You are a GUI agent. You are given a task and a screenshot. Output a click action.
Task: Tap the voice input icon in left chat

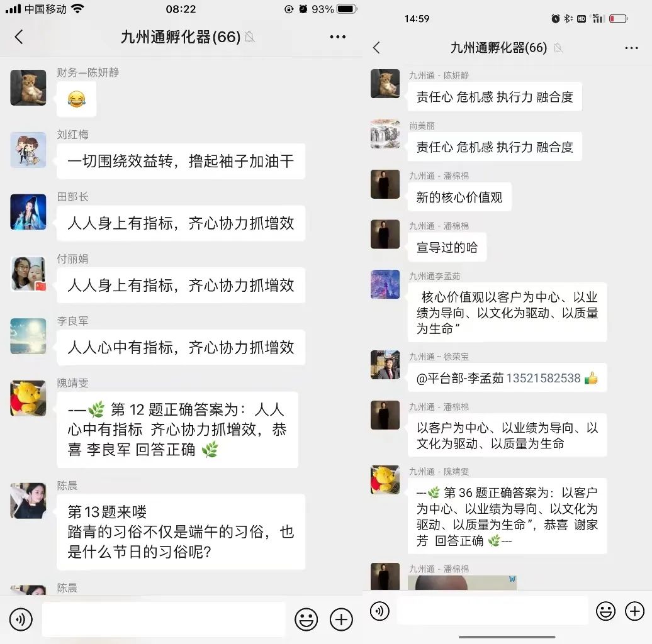tap(21, 619)
